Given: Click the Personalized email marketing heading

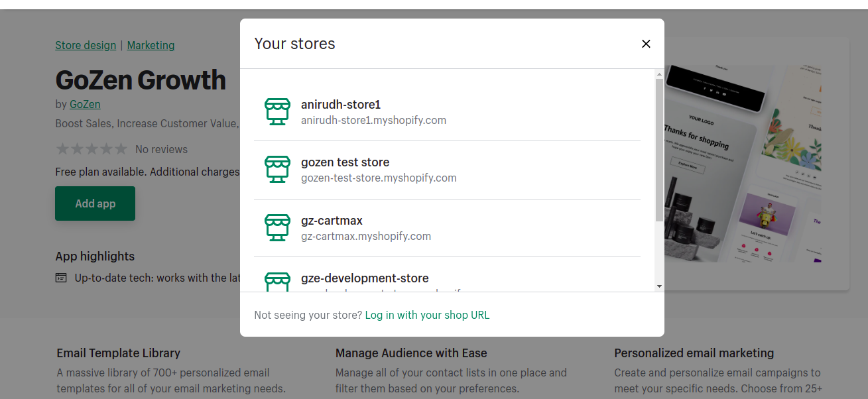Looking at the screenshot, I should click(x=694, y=353).
